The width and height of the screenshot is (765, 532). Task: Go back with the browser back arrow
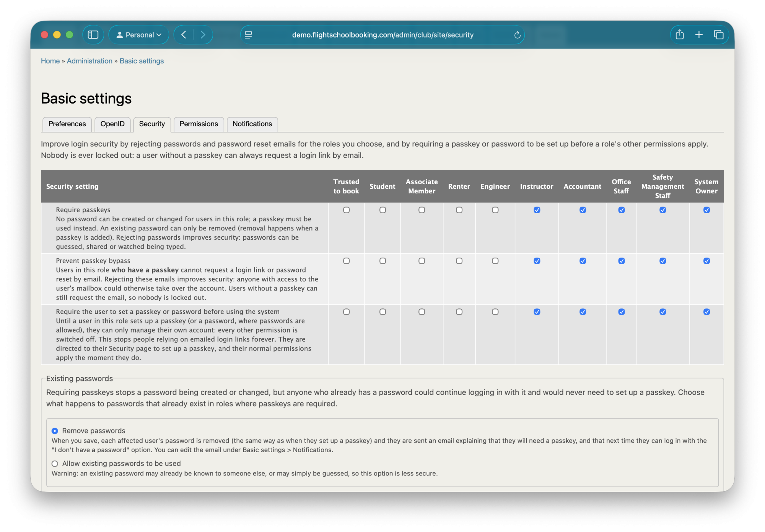coord(184,35)
